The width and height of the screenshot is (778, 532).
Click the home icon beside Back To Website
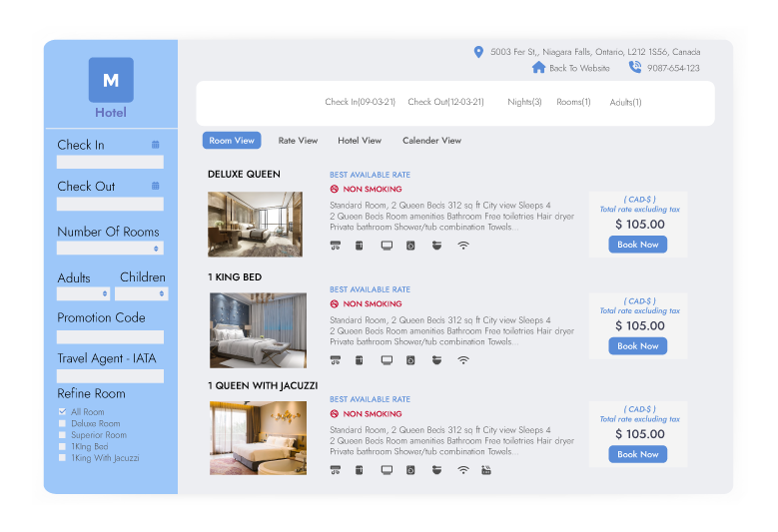pyautogui.click(x=539, y=68)
